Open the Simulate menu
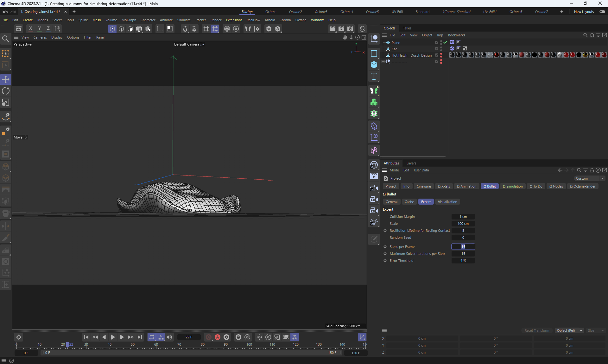 184,20
